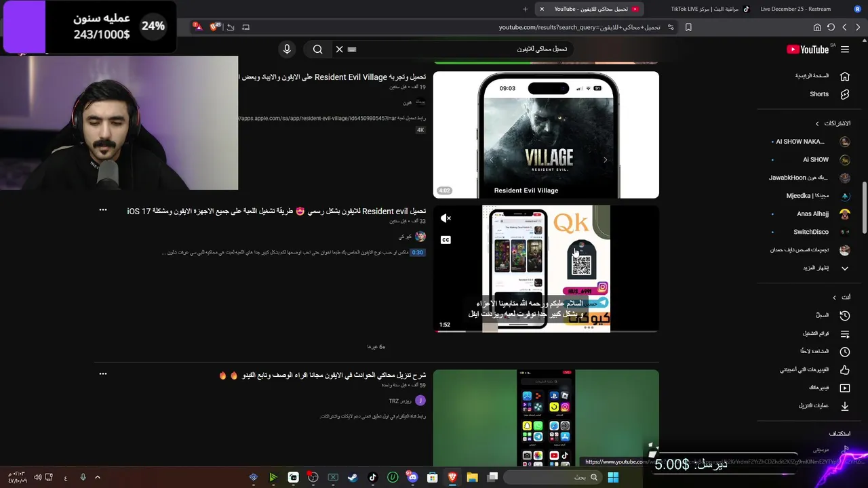Unmute the Qk preview video

tap(446, 218)
